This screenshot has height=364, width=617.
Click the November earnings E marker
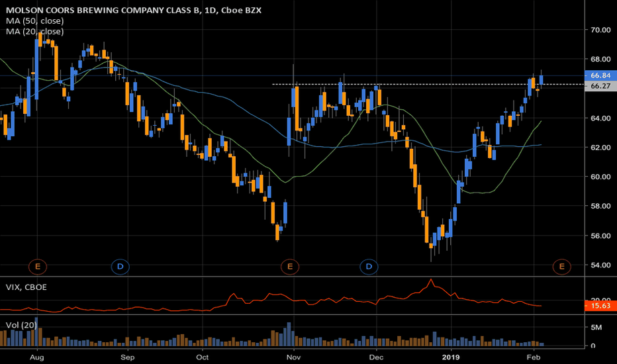[x=290, y=267]
